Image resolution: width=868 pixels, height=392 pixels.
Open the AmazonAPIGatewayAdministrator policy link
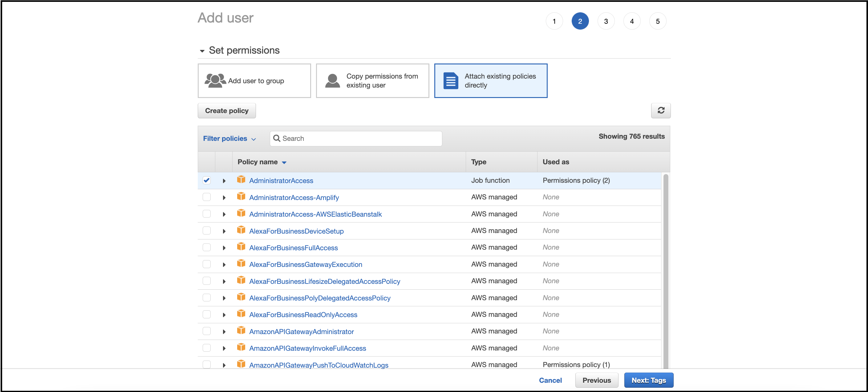coord(301,332)
